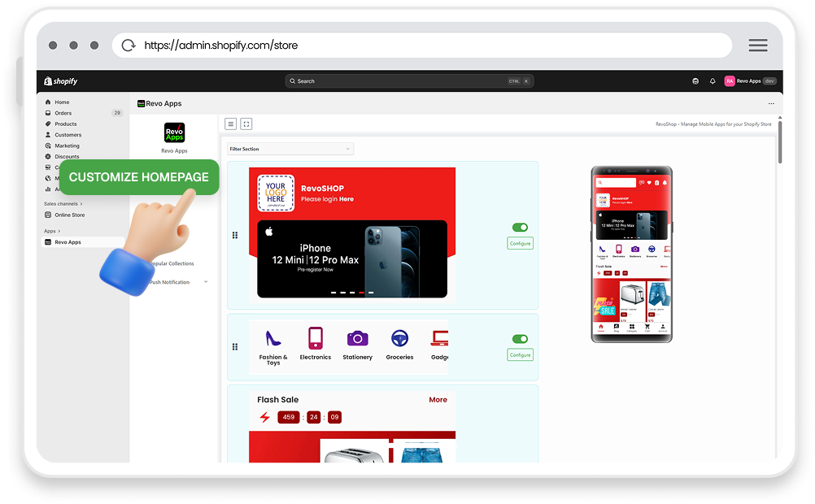Select the Groceries steering-wheel icon
Screen dimensions: 815x504
[x=399, y=338]
